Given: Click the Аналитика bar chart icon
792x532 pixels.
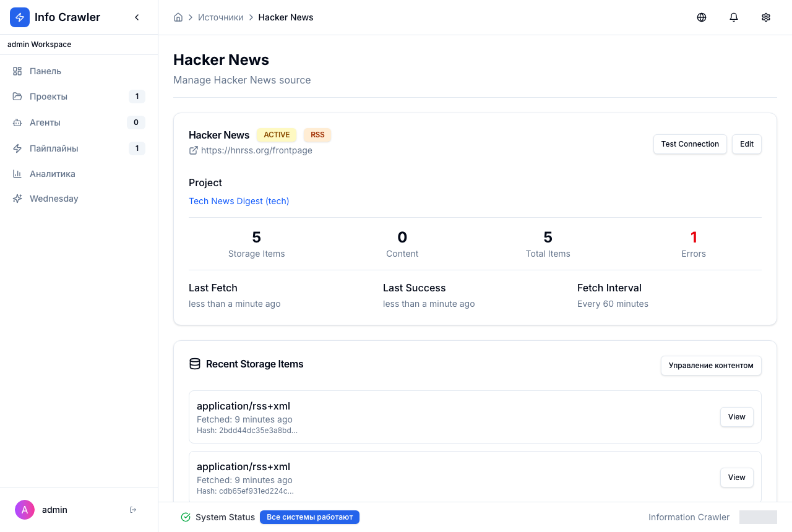Looking at the screenshot, I should point(17,174).
